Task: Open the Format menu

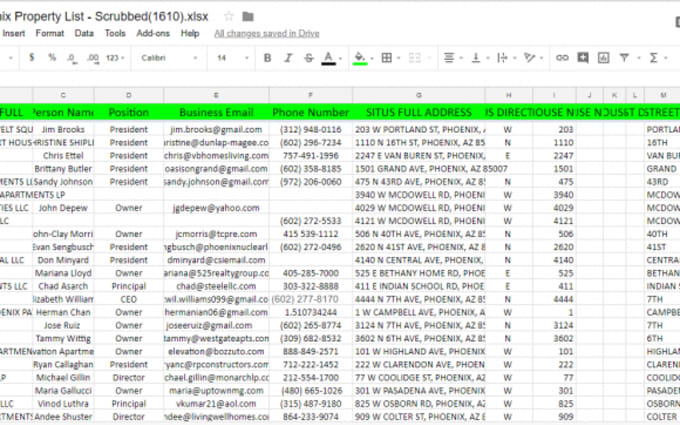Action: pos(49,33)
